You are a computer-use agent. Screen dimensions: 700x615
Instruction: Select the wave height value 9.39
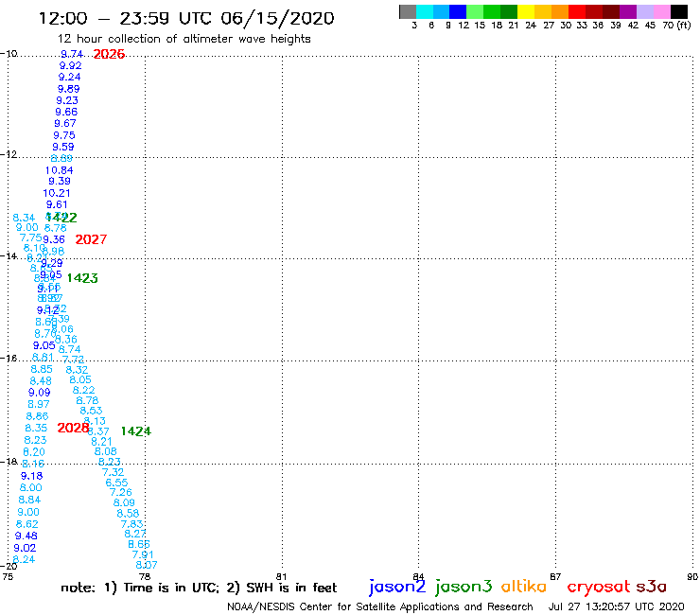[60, 181]
